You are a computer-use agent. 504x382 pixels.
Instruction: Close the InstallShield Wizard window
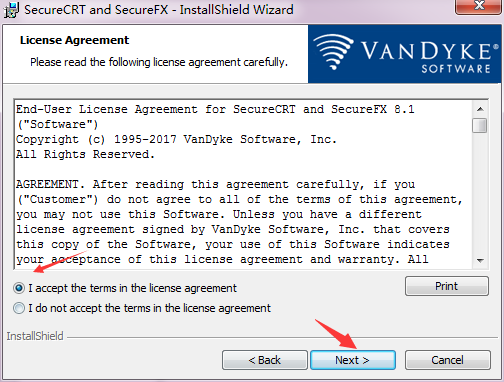click(x=479, y=6)
